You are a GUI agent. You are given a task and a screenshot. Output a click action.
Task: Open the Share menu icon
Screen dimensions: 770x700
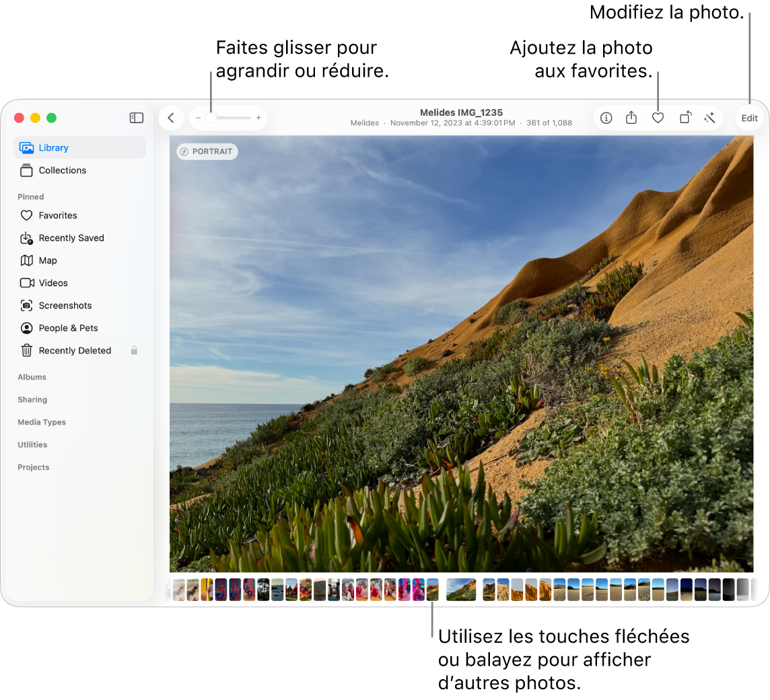coord(631,118)
